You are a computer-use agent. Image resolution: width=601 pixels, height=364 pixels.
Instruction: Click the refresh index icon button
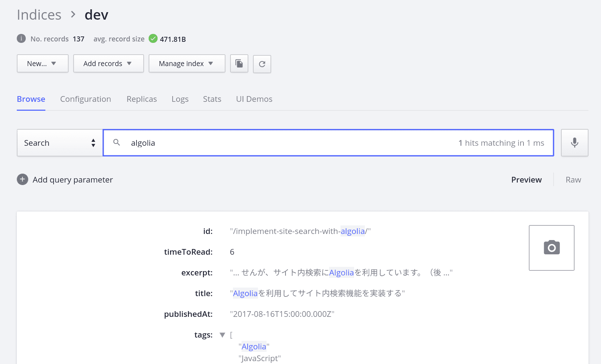tap(262, 64)
